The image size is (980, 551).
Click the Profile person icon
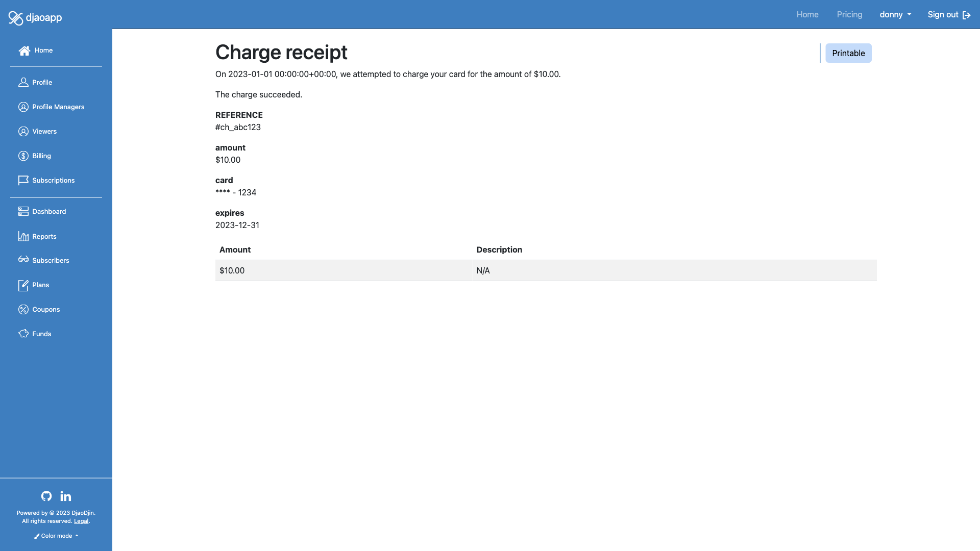[x=23, y=82]
